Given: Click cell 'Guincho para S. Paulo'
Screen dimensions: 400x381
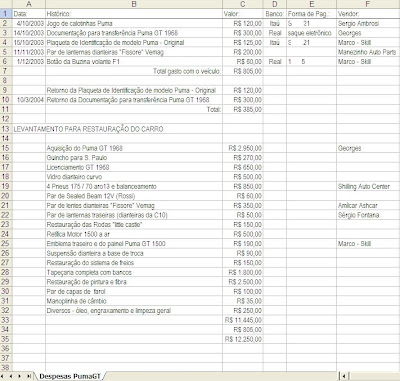Looking at the screenshot, I should [x=134, y=157].
